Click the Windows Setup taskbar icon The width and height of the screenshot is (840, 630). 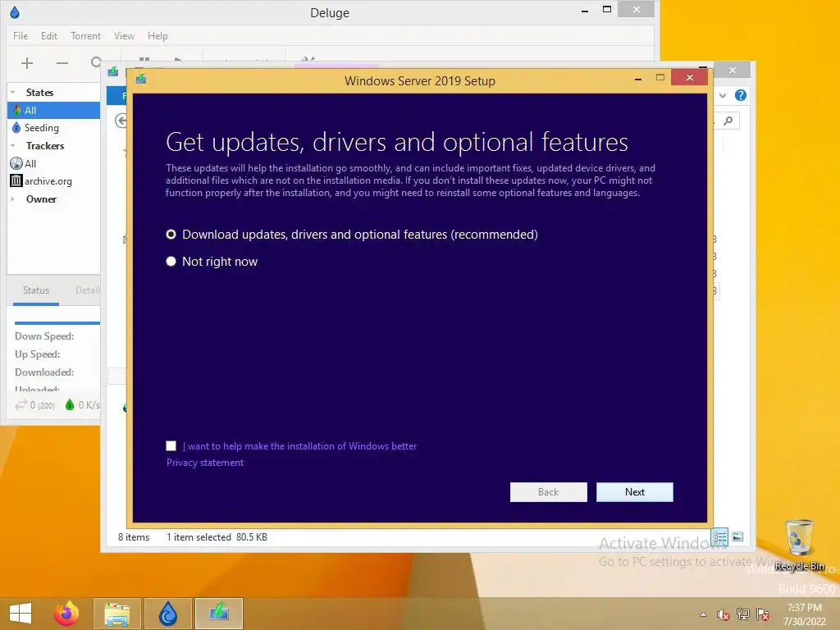tap(219, 614)
